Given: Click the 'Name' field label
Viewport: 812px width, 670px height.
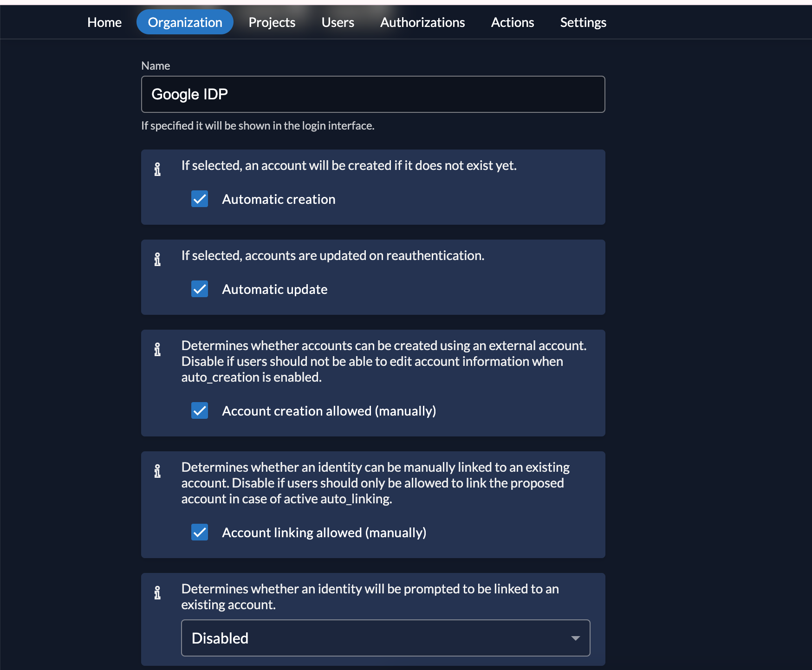Looking at the screenshot, I should [x=156, y=66].
